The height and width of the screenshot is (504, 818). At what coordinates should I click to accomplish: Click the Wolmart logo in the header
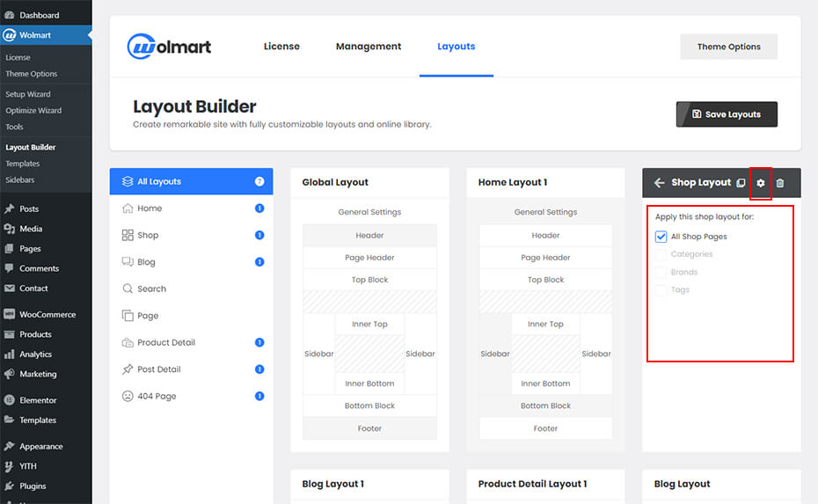click(170, 47)
